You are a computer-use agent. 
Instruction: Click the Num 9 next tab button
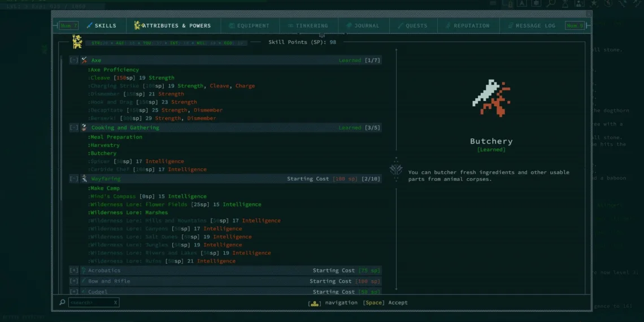(x=575, y=25)
